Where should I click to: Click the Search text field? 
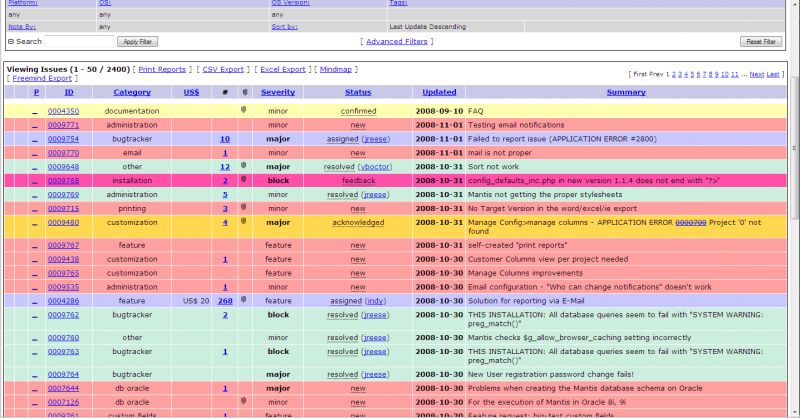[x=79, y=42]
